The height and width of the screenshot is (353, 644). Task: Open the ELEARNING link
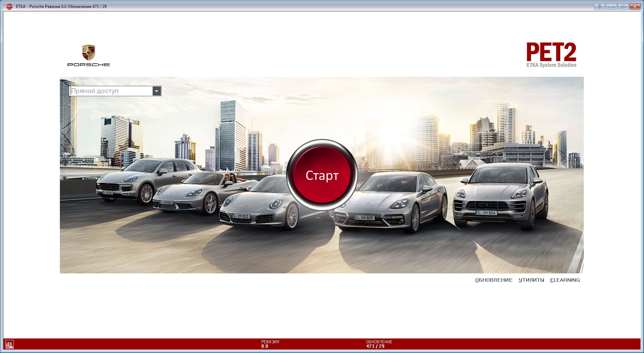[x=565, y=280]
